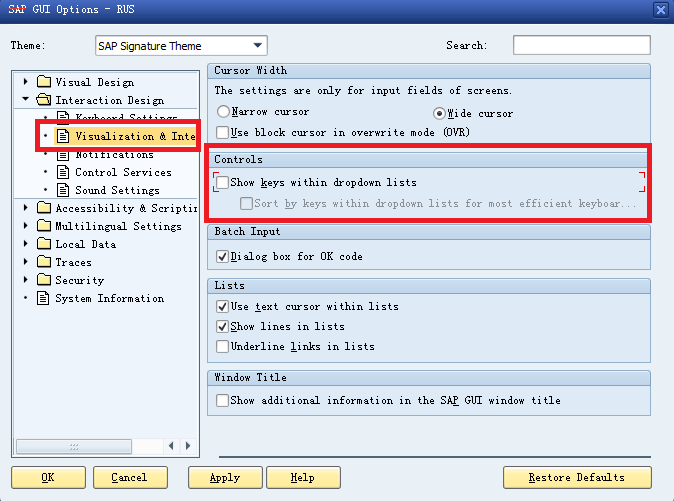
Task: Select Visualization & Interaction tree item
Action: pos(135,136)
